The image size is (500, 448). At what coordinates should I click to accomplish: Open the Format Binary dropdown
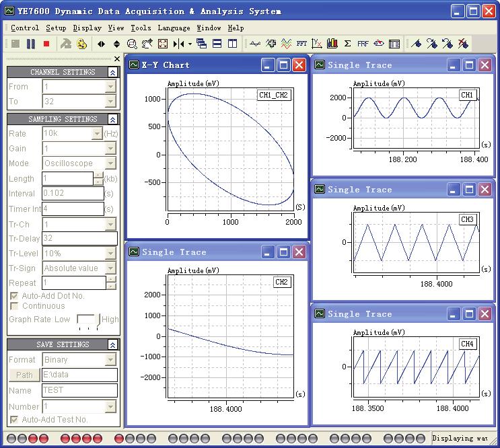click(x=110, y=360)
